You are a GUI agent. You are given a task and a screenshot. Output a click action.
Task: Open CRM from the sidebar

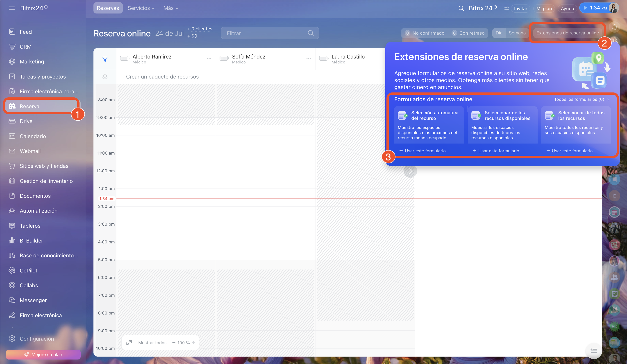point(25,47)
